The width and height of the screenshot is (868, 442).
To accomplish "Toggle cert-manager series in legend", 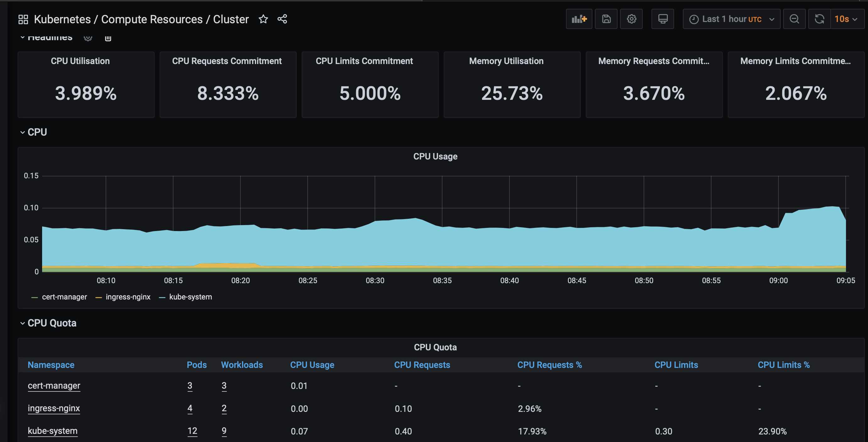I will pyautogui.click(x=64, y=297).
